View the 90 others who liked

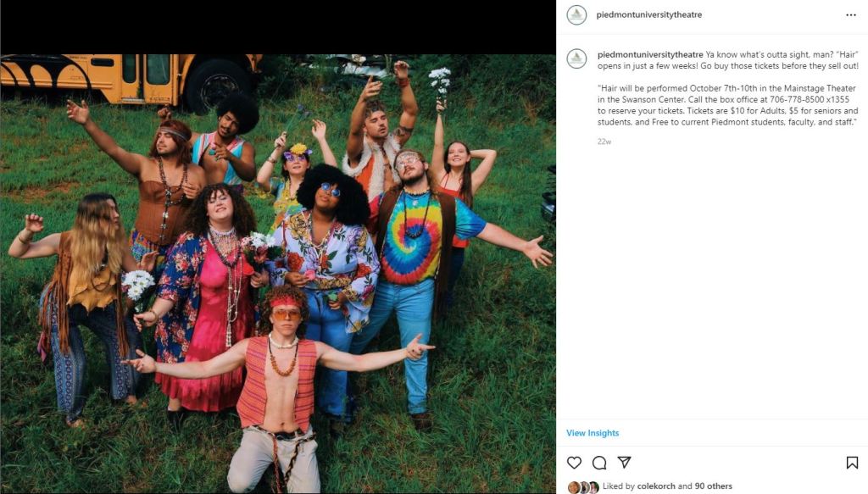point(713,486)
